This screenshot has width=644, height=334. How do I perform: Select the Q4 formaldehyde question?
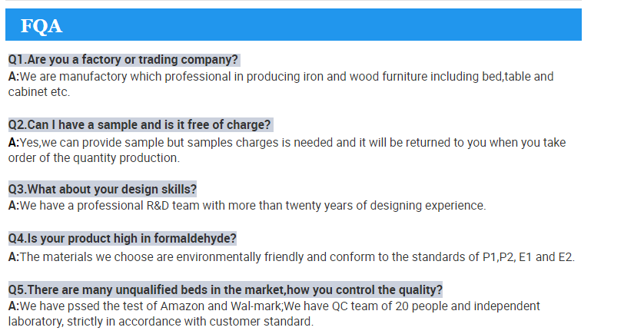[122, 238]
